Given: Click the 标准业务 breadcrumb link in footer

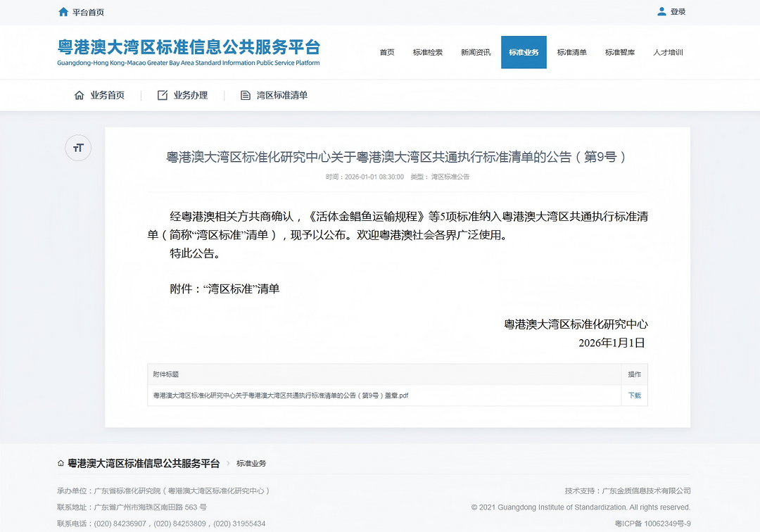Looking at the screenshot, I should coord(251,463).
